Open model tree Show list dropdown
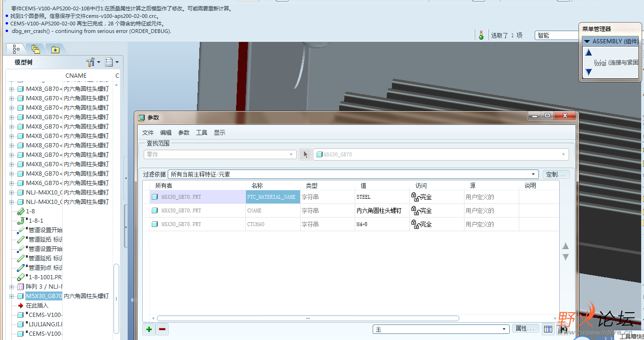This screenshot has width=644, height=340. pos(112,62)
